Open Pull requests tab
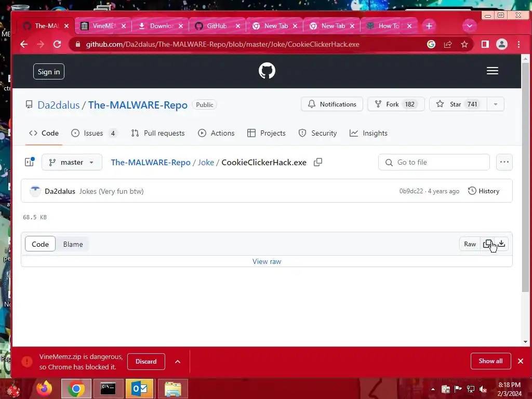The width and height of the screenshot is (532, 399). [x=158, y=134]
